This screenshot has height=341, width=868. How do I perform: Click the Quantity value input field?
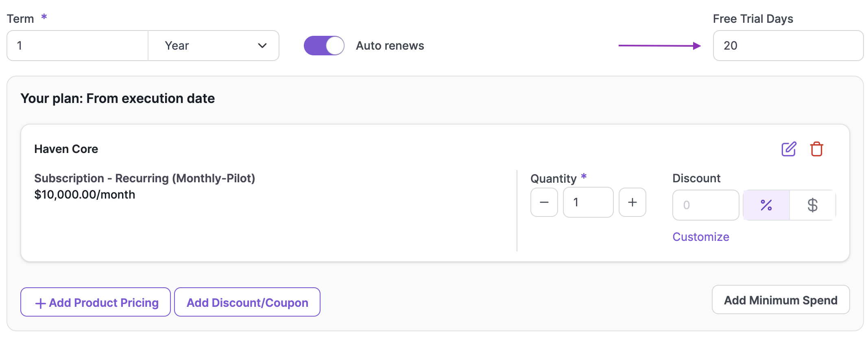[x=588, y=202]
